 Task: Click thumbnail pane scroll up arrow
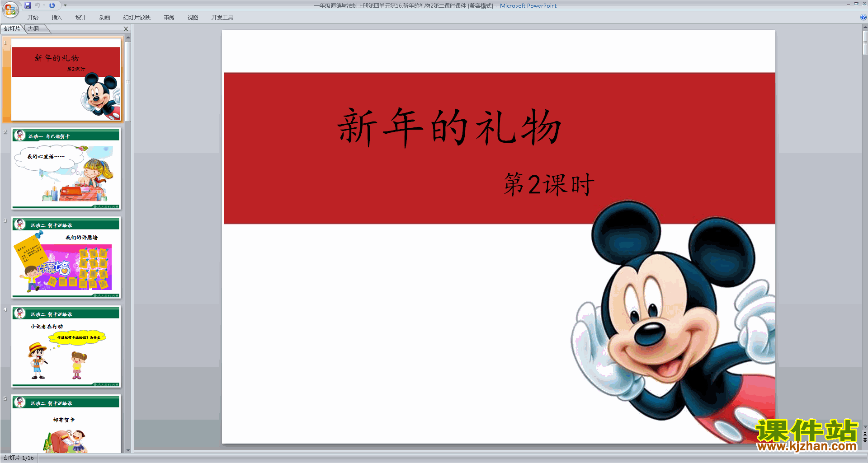tap(128, 38)
